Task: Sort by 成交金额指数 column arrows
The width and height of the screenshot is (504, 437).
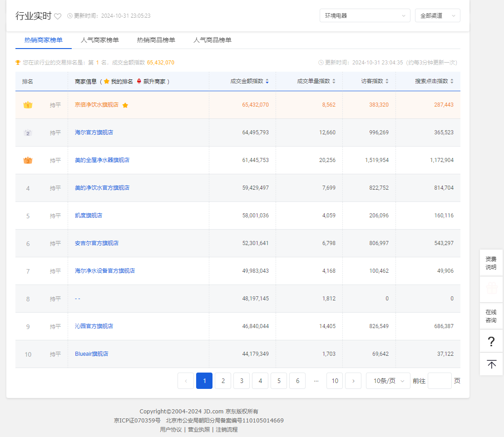Action: [x=267, y=81]
